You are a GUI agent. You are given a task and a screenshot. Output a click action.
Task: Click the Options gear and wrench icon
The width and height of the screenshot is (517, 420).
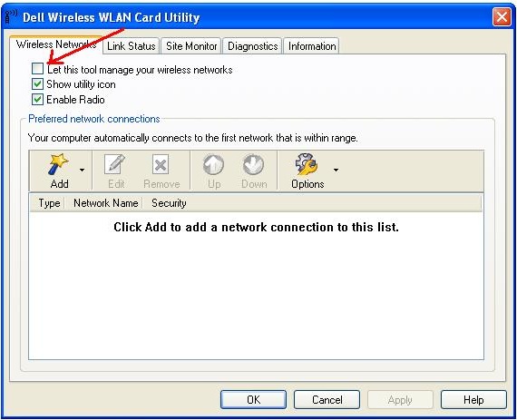point(307,164)
